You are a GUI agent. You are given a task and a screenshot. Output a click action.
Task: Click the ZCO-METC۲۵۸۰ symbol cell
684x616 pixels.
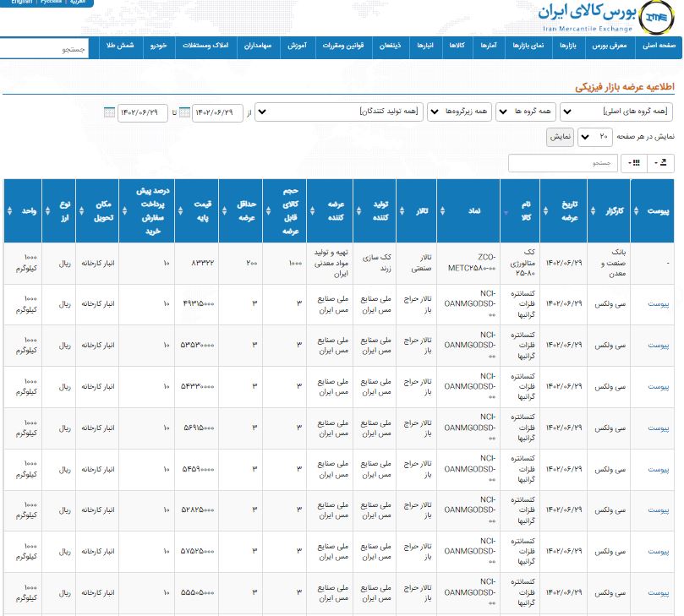[x=468, y=263]
